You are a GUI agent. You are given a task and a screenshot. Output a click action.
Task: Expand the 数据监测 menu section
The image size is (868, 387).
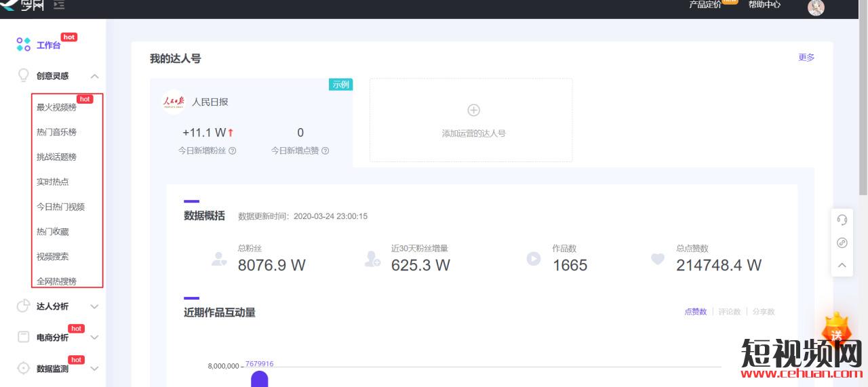tap(94, 369)
